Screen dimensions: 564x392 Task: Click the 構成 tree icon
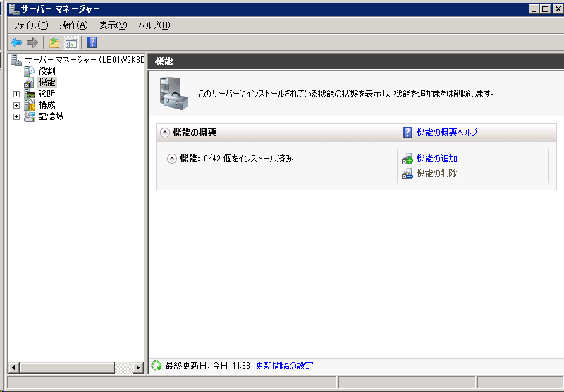(30, 105)
